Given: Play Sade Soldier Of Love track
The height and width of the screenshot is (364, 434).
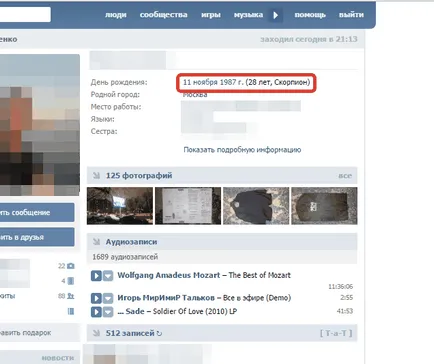Looking at the screenshot, I should [x=96, y=312].
